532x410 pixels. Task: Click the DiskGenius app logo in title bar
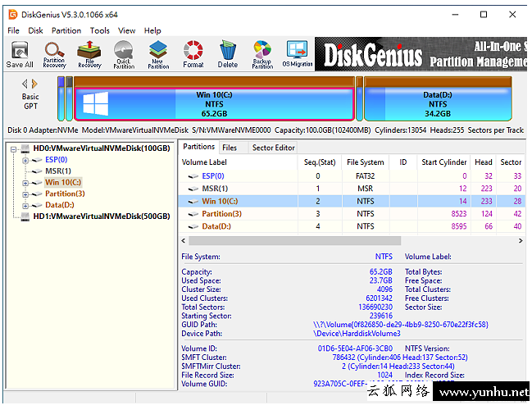pyautogui.click(x=13, y=15)
